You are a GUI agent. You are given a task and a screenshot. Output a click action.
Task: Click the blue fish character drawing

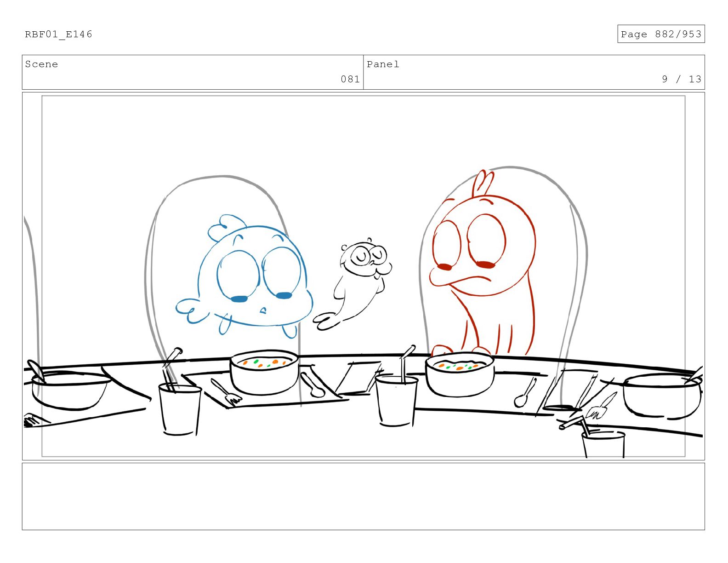tap(245, 276)
